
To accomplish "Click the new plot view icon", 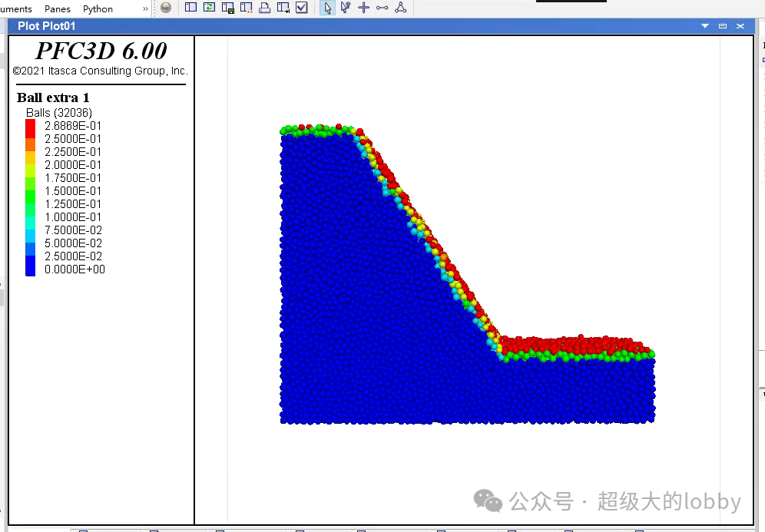I will (190, 8).
